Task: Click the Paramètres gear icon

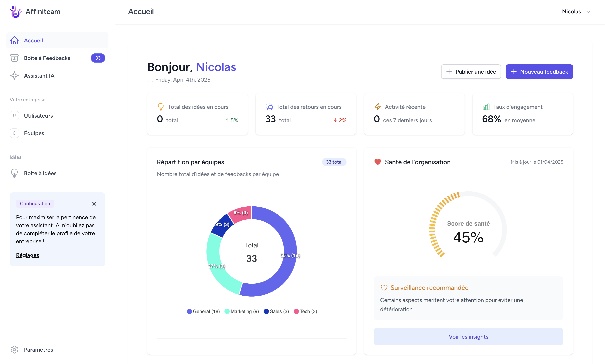Action: pos(14,350)
